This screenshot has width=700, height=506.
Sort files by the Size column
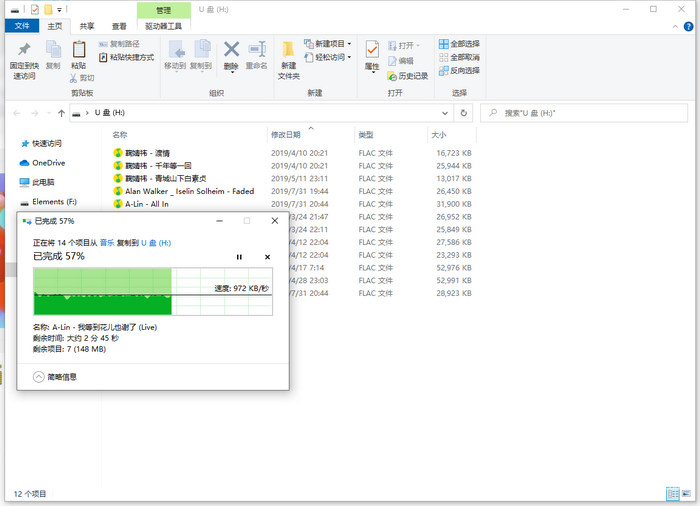[438, 134]
